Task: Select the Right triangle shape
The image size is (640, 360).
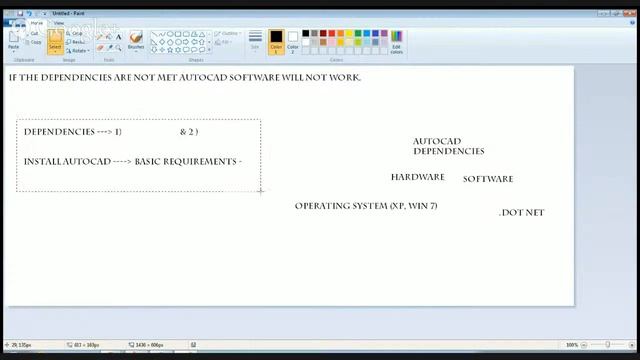Action: point(154,42)
